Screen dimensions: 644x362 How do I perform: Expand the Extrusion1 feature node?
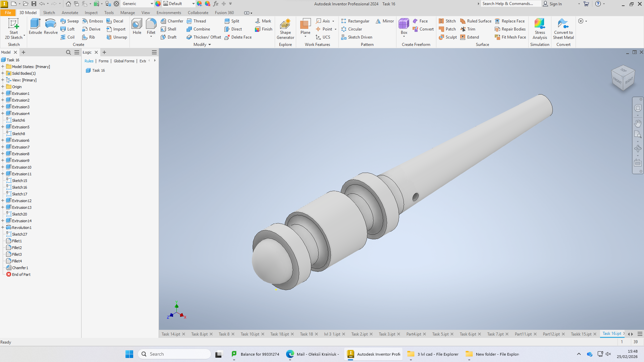3,94
